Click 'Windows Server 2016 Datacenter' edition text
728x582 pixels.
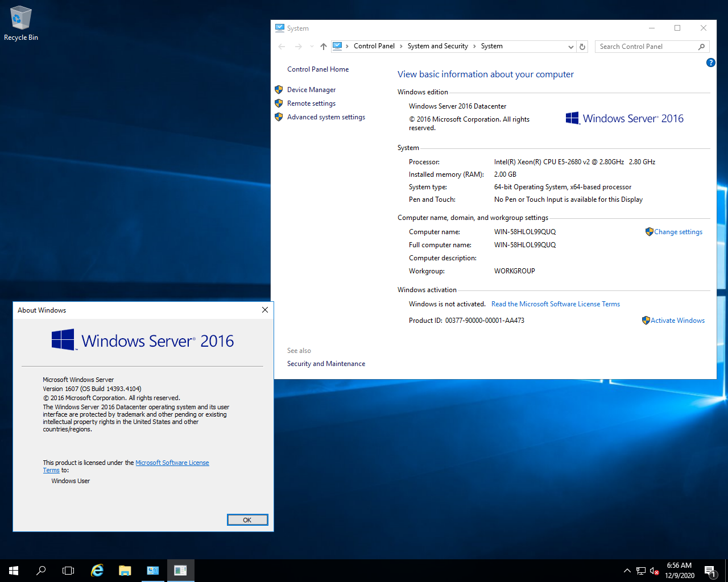tap(457, 106)
